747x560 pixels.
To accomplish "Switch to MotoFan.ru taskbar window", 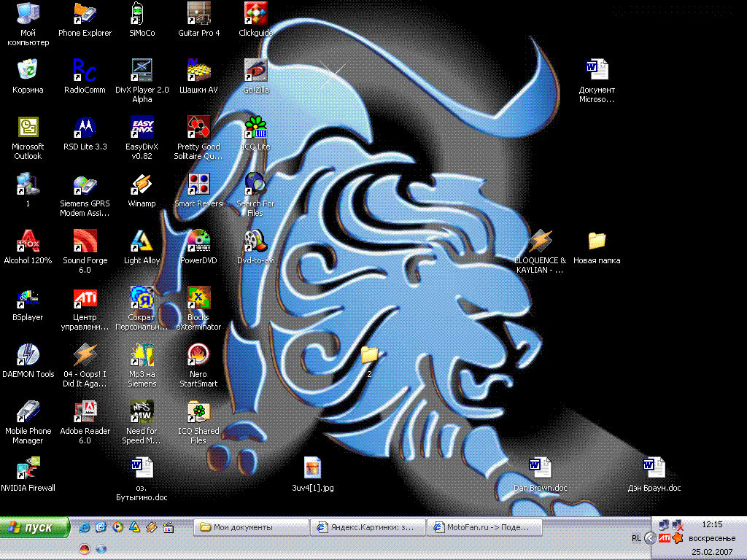I will tap(484, 527).
